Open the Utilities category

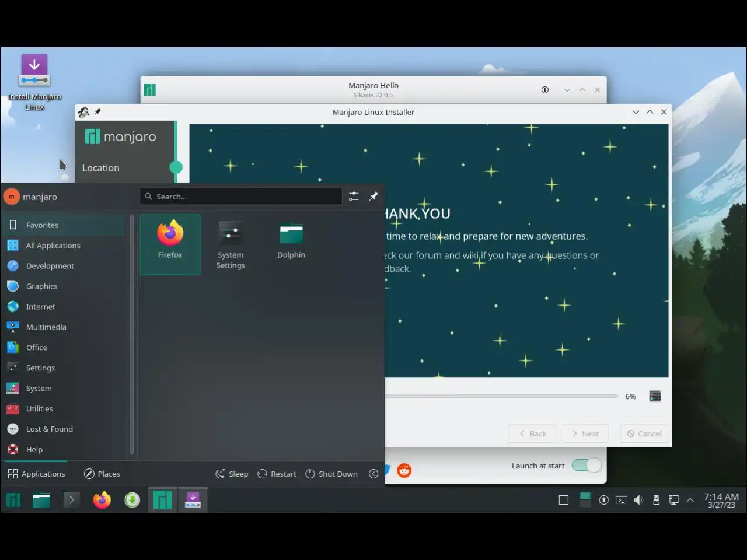point(64,409)
